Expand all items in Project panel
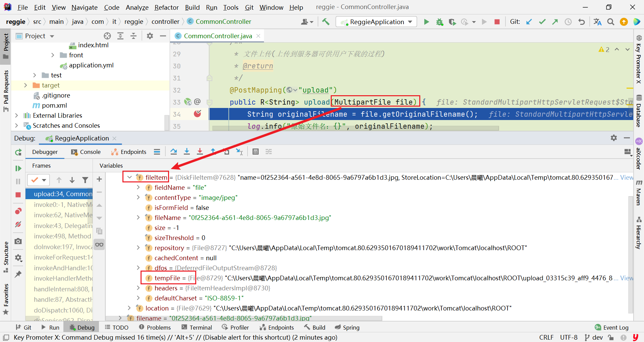Viewport: 644px width, 342px height. [x=120, y=36]
